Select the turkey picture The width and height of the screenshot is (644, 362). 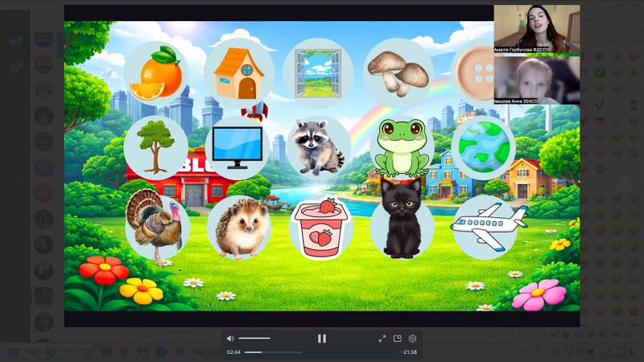point(155,226)
